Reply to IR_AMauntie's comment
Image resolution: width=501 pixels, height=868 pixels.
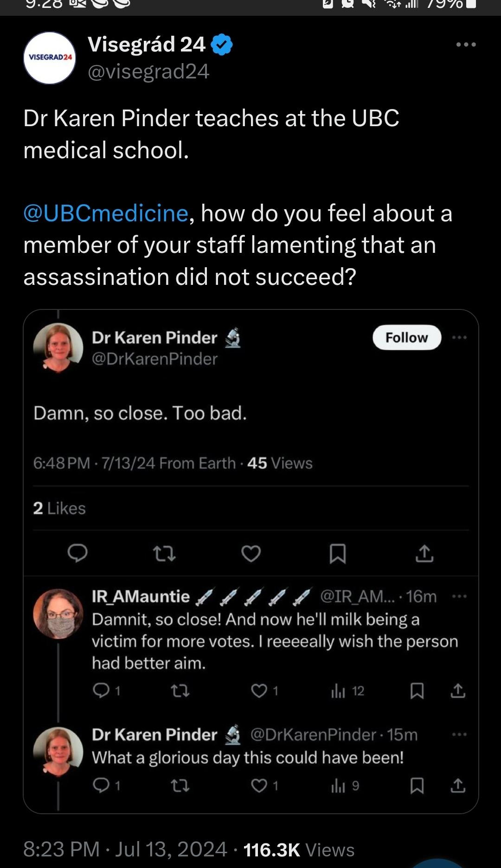click(101, 691)
